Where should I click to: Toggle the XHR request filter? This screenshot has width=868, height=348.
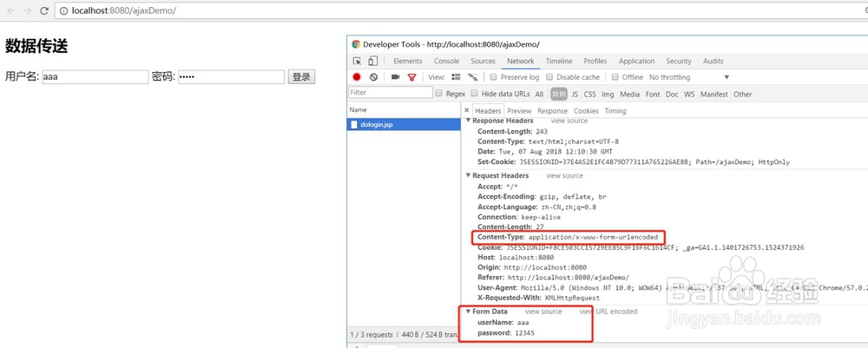[x=559, y=94]
